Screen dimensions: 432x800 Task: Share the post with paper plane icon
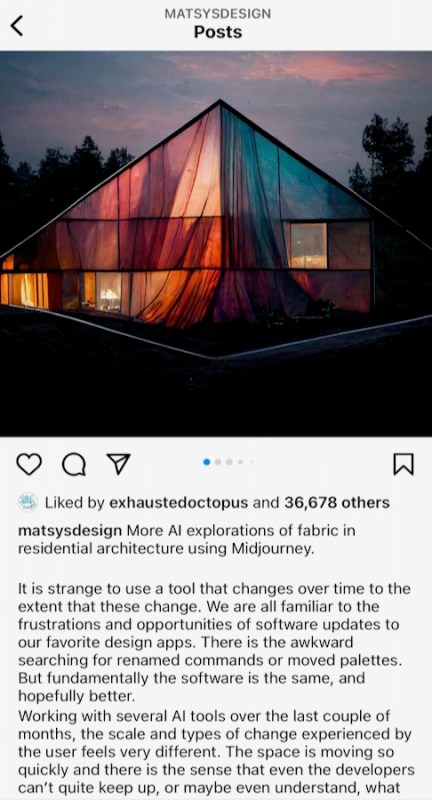[x=118, y=464]
